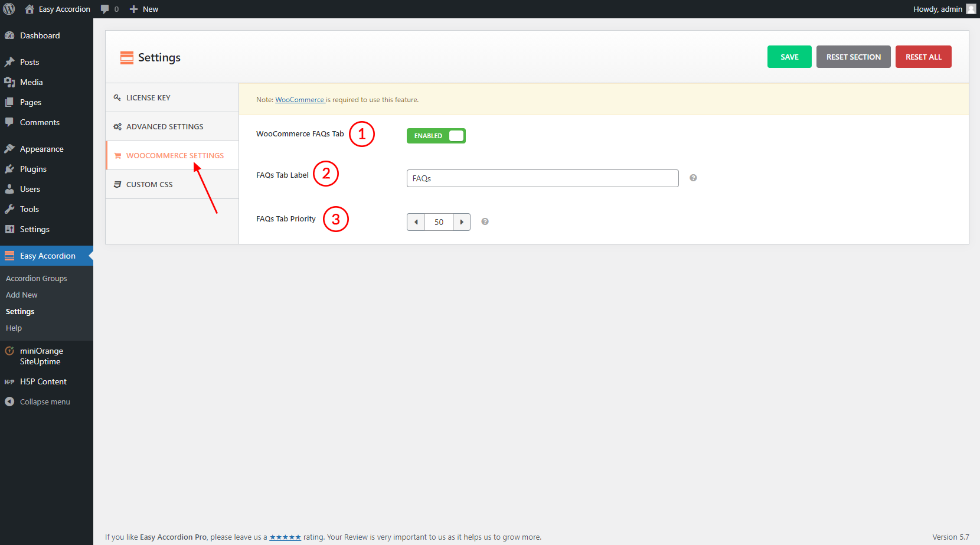Open miniOrange SiteUptime from sidebar

pos(41,356)
